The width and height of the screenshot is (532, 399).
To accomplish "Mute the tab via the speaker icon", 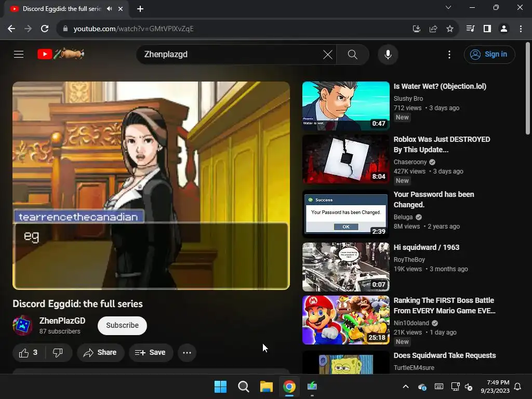I will click(x=109, y=9).
